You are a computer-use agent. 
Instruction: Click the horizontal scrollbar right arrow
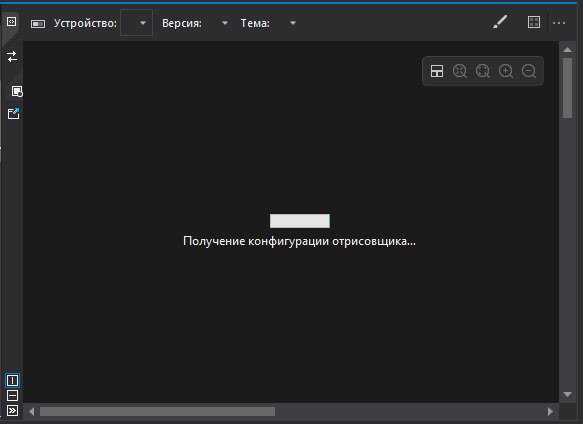click(550, 411)
